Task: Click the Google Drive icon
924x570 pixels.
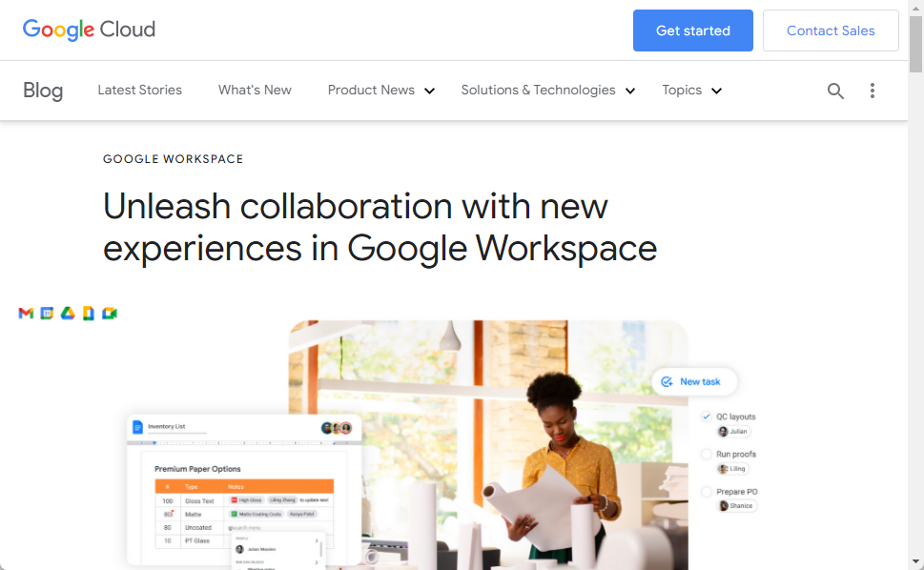Action: coord(68,313)
